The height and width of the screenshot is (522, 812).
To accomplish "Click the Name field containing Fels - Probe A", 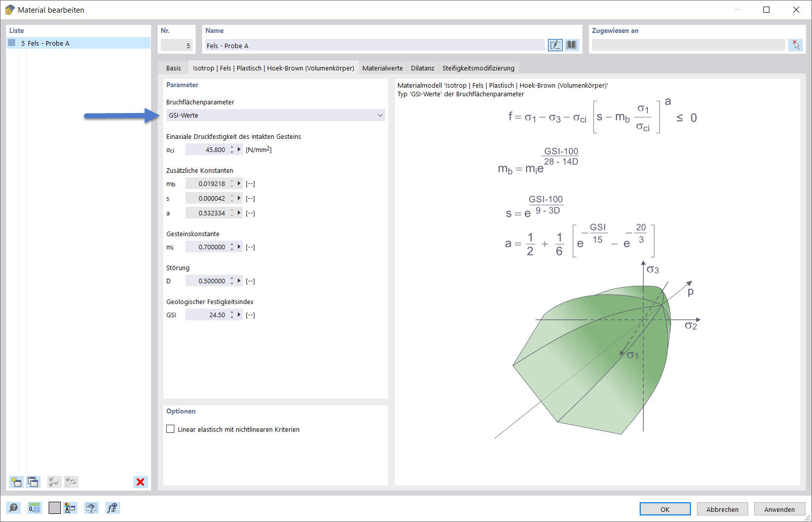I will pos(375,46).
